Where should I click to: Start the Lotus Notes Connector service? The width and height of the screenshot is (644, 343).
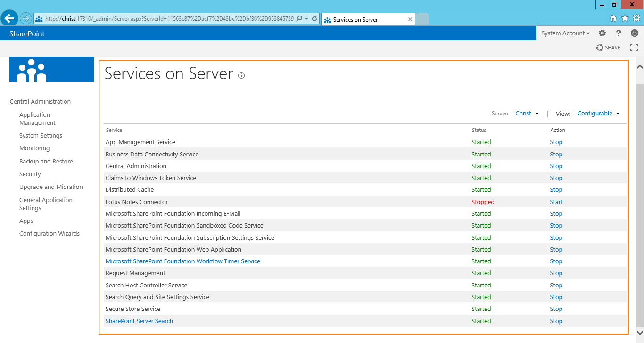click(x=556, y=202)
